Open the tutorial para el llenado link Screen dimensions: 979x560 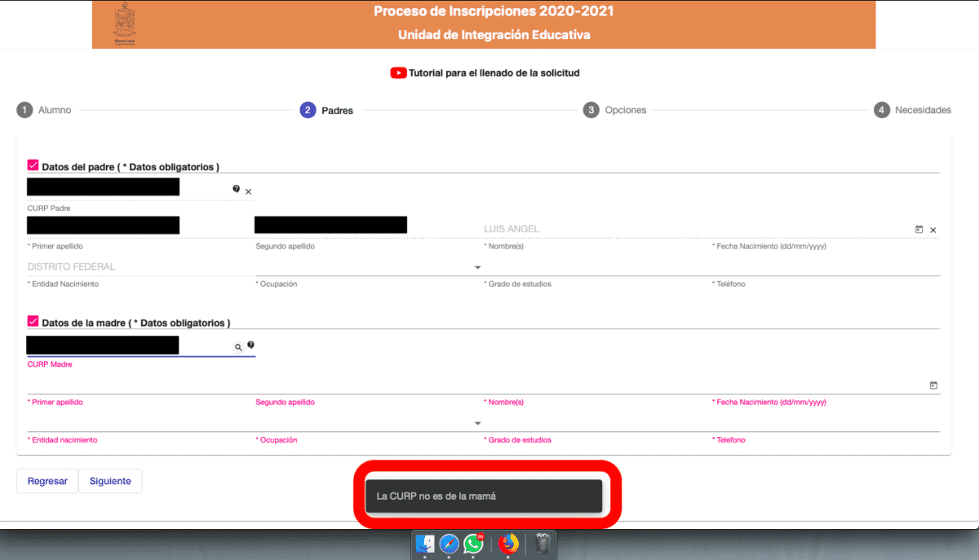[494, 73]
